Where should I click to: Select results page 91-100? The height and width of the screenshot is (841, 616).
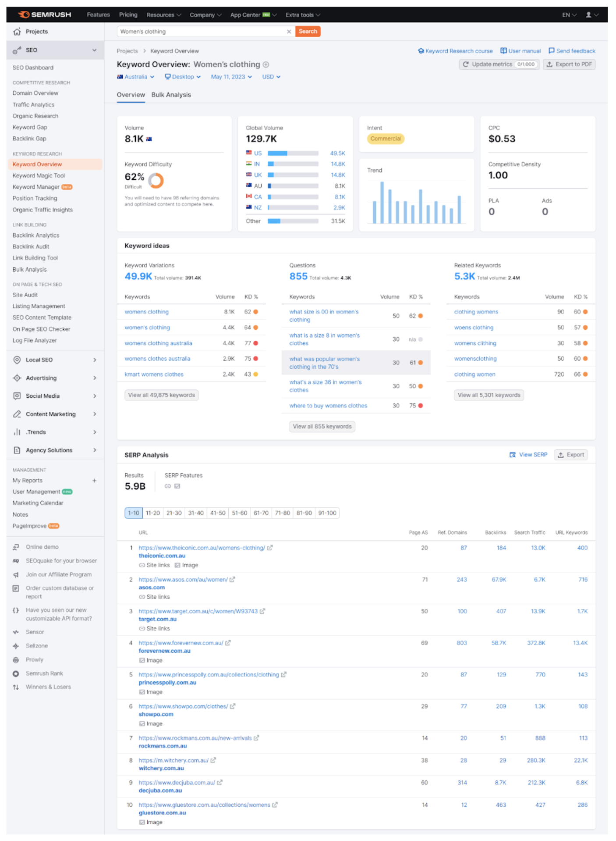point(327,513)
